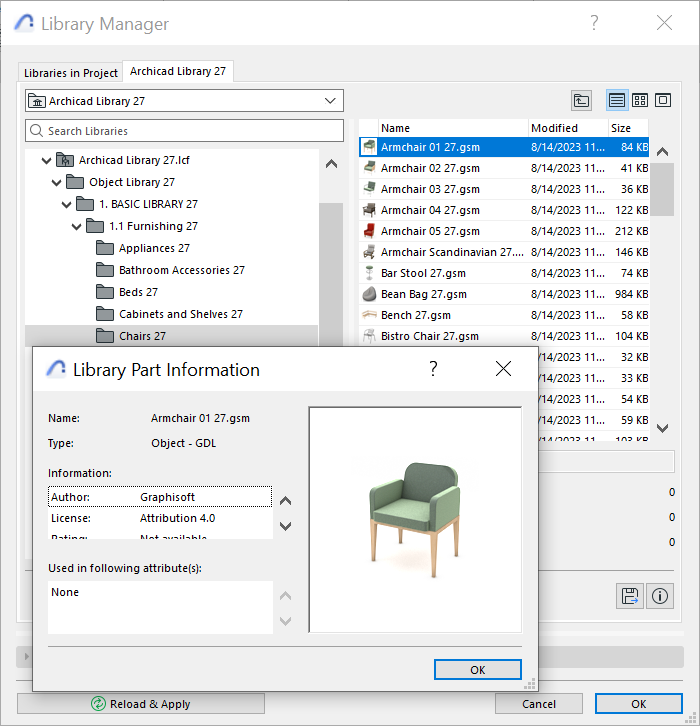
Task: Select the Bar Stool 27.gsm row
Action: pos(504,273)
